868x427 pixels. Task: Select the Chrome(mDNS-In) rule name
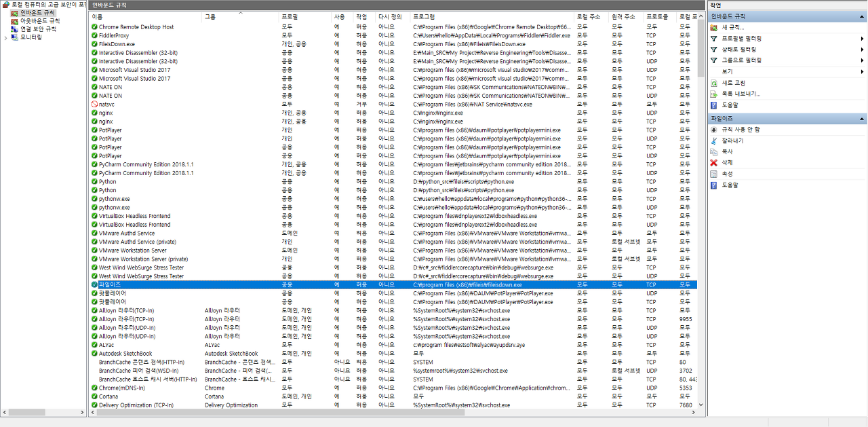(122, 388)
